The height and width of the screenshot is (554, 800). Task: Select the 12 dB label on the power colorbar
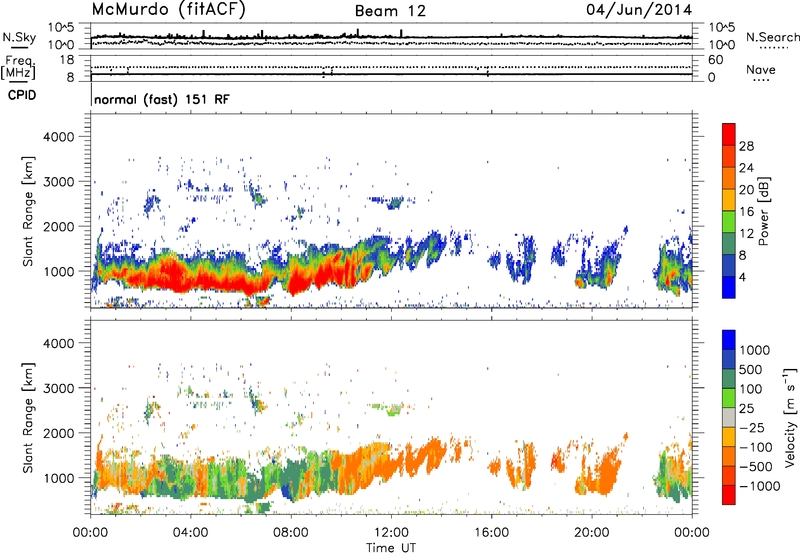[x=746, y=234]
